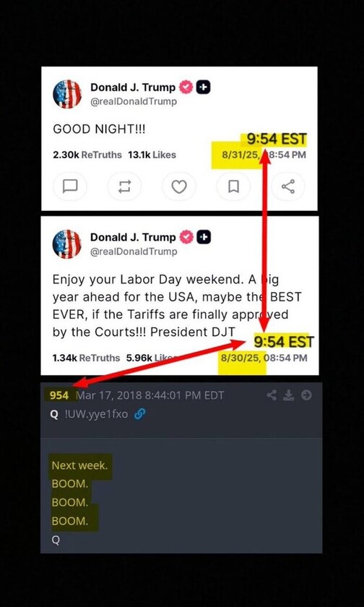The width and height of the screenshot is (364, 607).
Task: Click verified badge on first Trump post
Action: (186, 87)
